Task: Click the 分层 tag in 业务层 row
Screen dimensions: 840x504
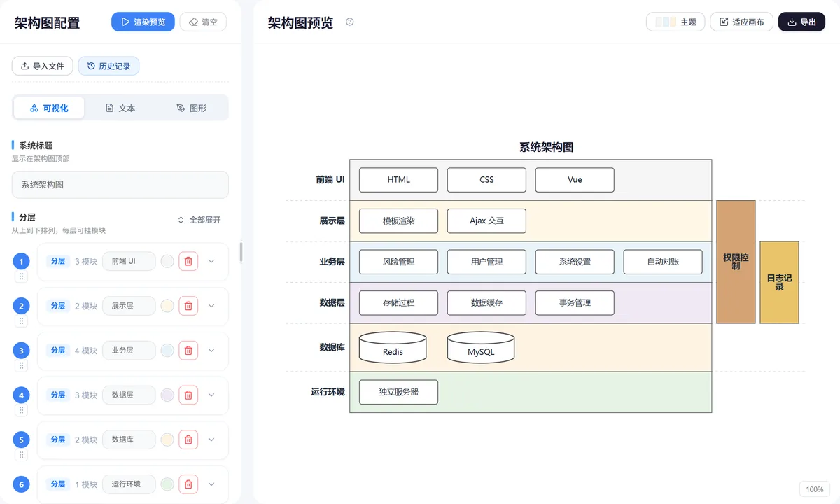Action: point(57,350)
